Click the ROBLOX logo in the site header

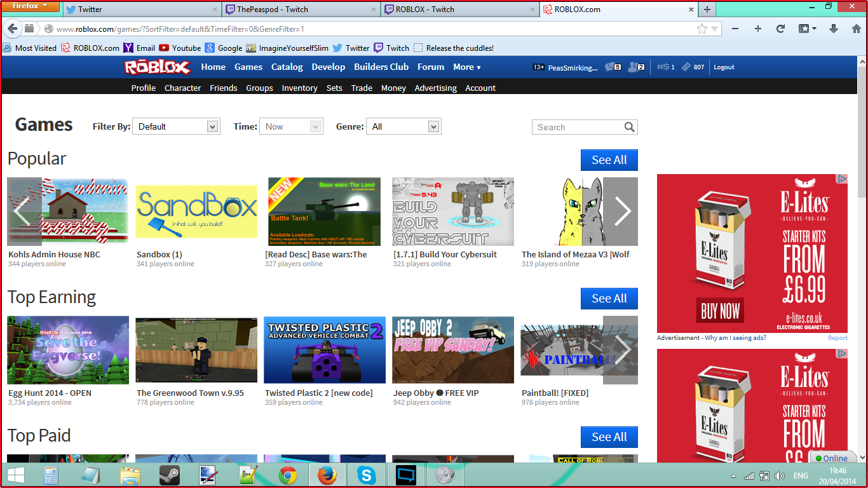(158, 67)
